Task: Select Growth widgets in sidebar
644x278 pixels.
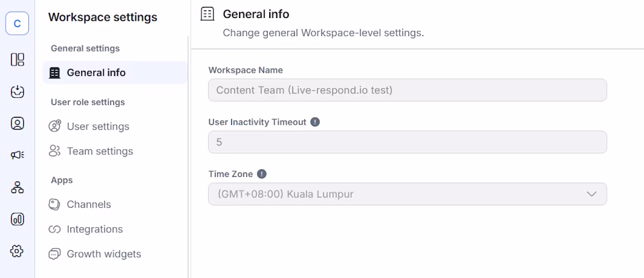Action: [104, 254]
